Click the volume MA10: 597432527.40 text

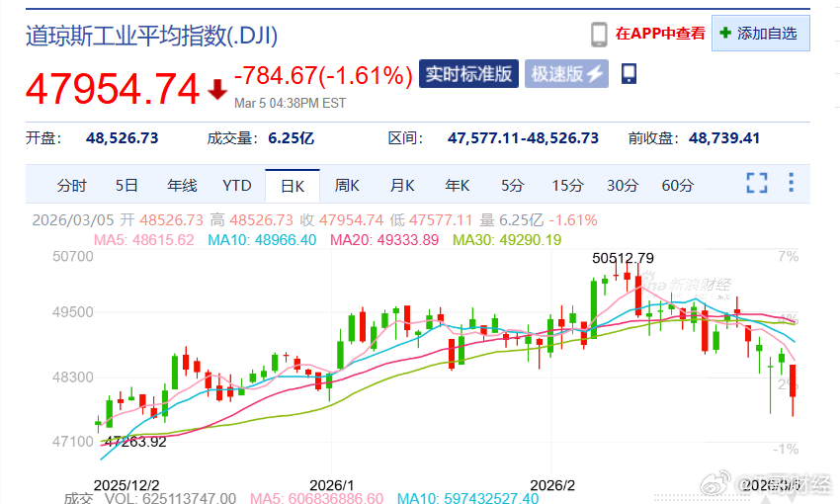pos(467,498)
